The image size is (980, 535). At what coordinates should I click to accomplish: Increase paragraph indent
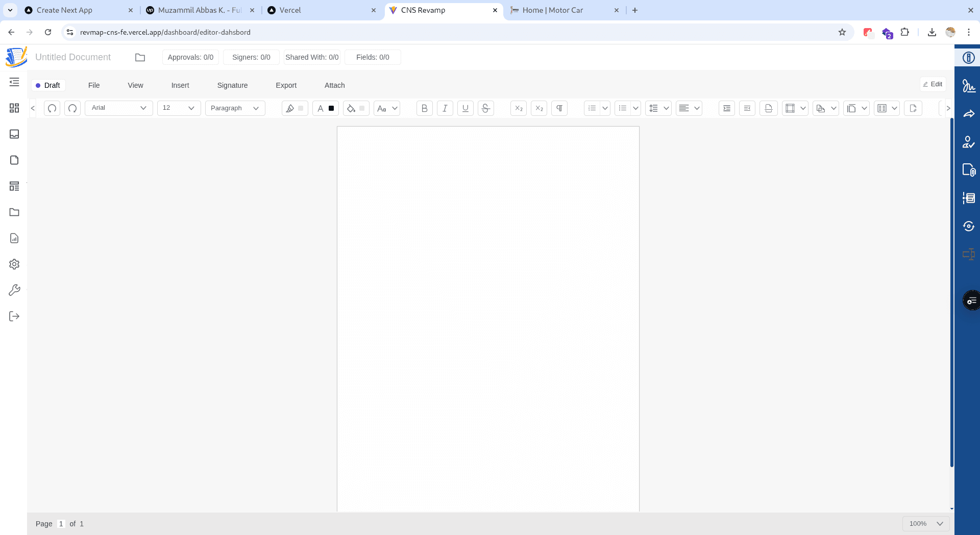coord(727,108)
